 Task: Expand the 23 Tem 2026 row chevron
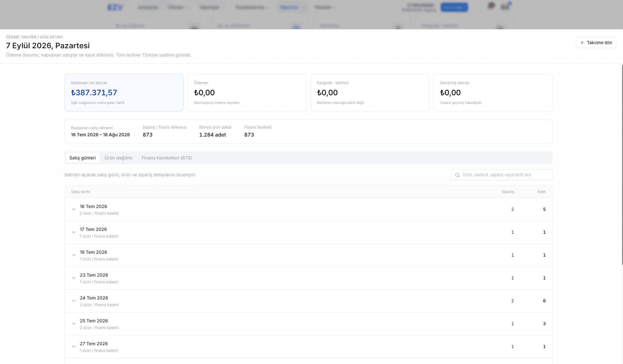pyautogui.click(x=74, y=278)
